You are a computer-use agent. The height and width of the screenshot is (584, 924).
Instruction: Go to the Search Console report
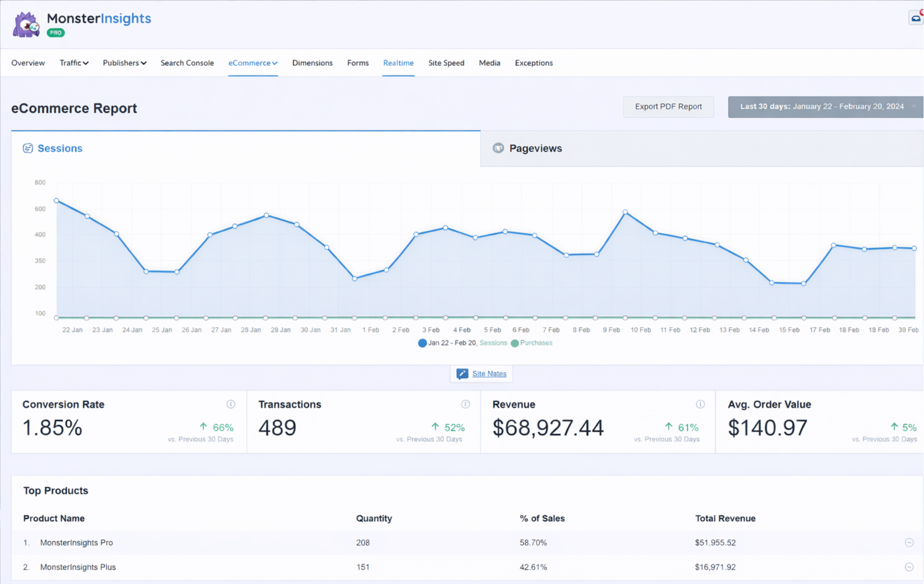[187, 63]
